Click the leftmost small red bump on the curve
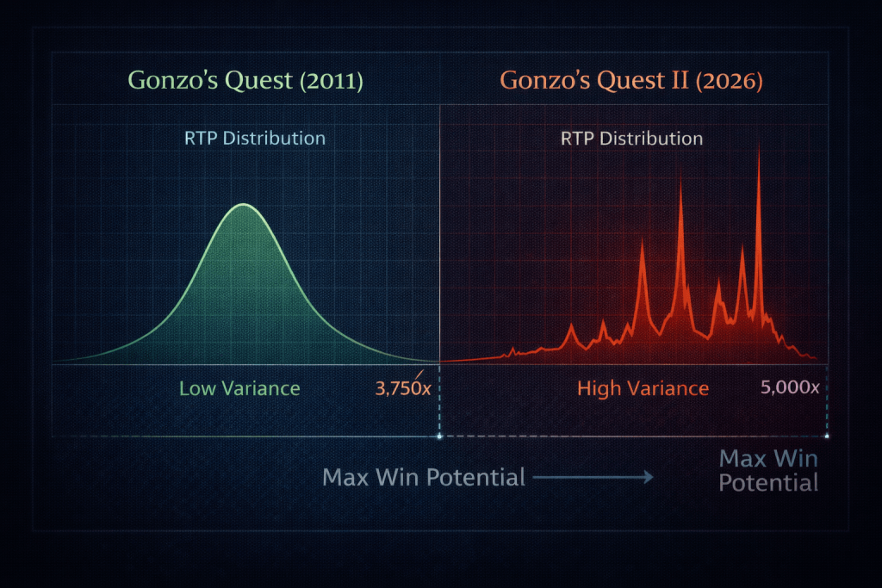Screen dimensions: 882x588 tap(512, 350)
